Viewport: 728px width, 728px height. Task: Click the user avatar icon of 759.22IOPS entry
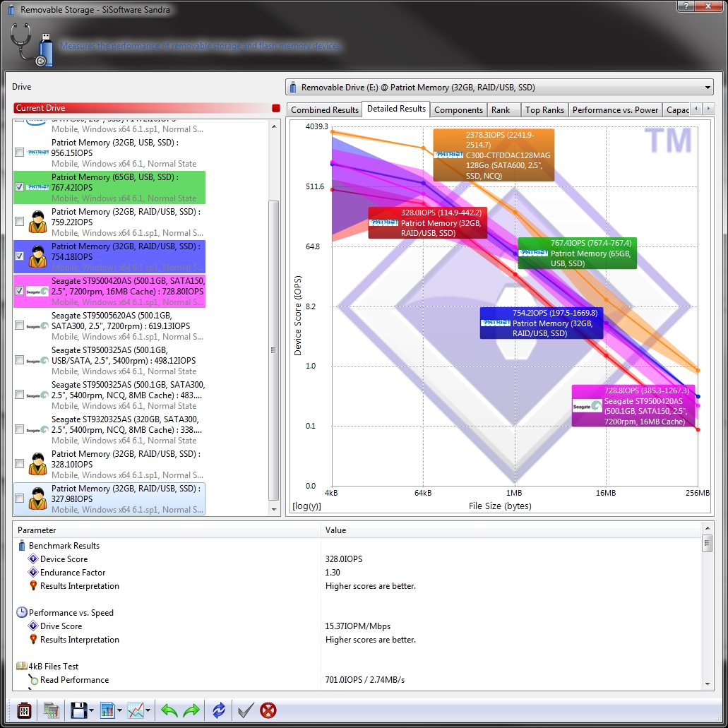[37, 222]
